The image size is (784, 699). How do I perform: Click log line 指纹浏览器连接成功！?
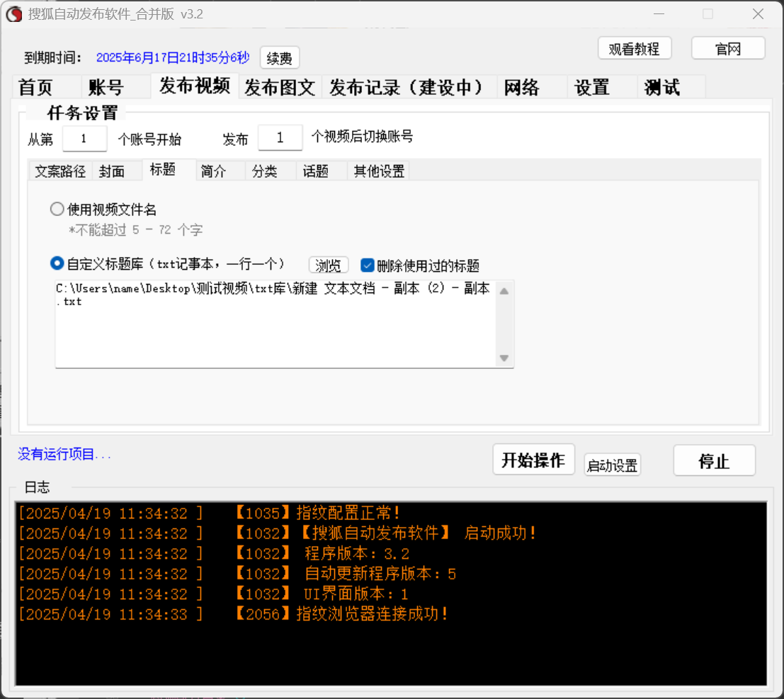(372, 614)
